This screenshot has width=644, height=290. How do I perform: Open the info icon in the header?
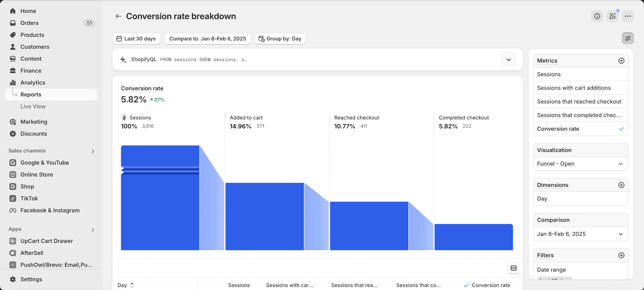point(597,16)
